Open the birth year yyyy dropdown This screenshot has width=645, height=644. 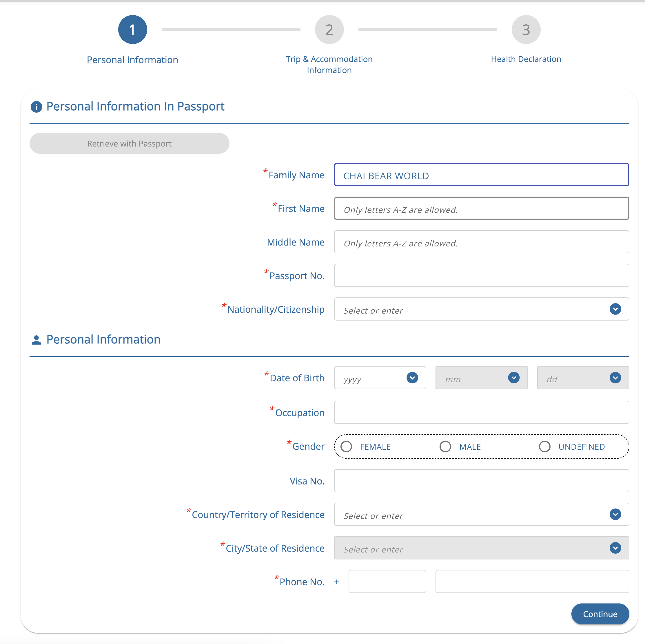(x=380, y=378)
